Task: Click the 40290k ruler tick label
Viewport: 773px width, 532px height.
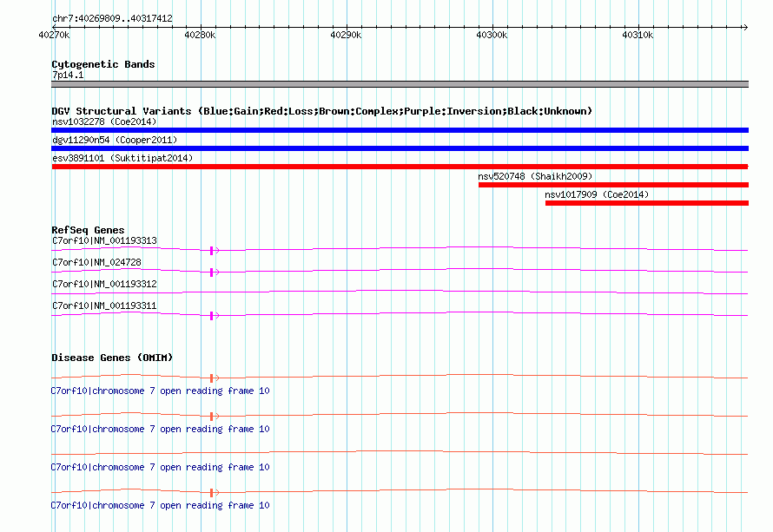Action: point(346,35)
